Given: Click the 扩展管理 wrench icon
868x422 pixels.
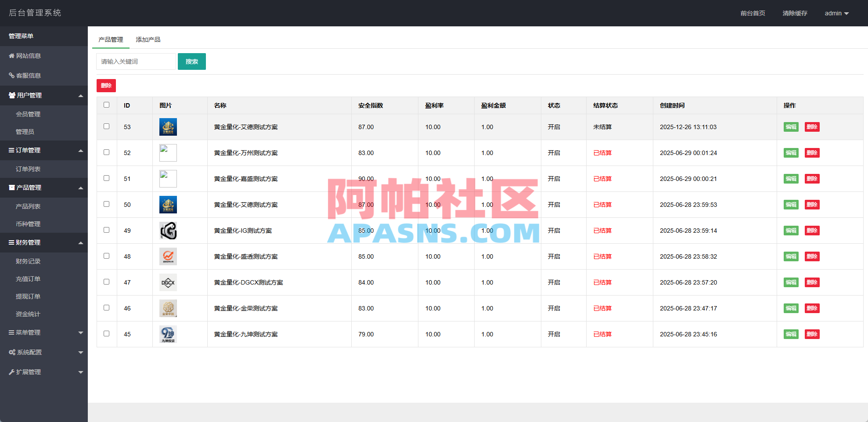Looking at the screenshot, I should click(12, 372).
